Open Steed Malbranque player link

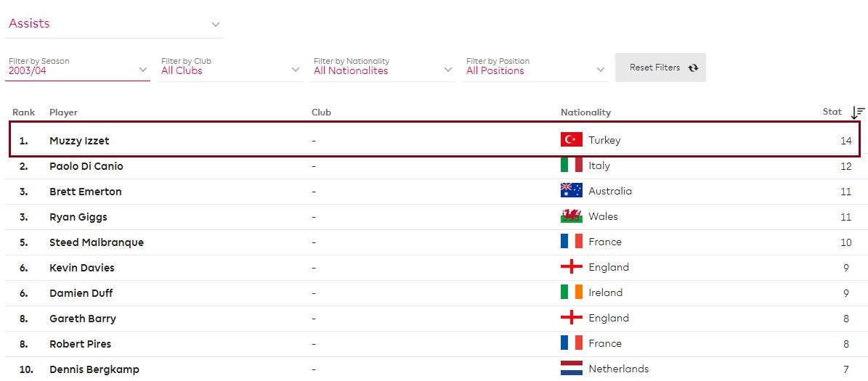coord(96,242)
